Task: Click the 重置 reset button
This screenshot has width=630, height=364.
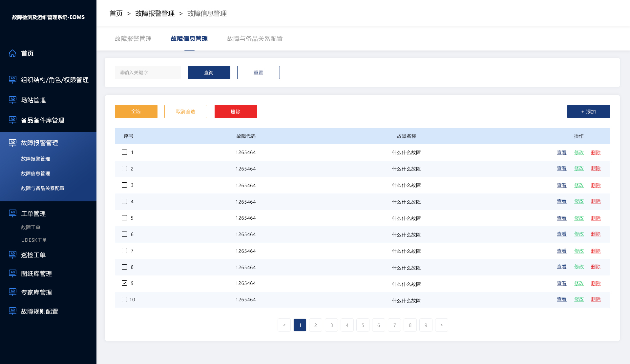Action: point(259,72)
